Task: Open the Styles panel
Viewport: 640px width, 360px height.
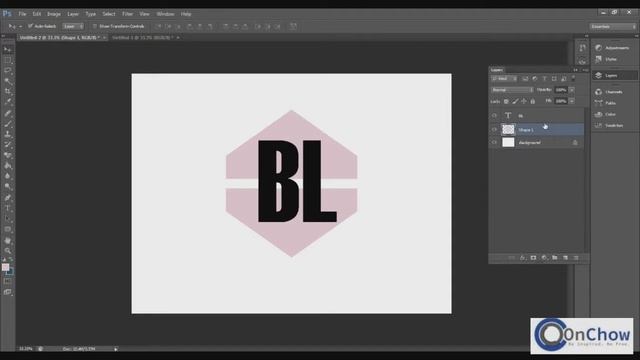Action: [614, 59]
